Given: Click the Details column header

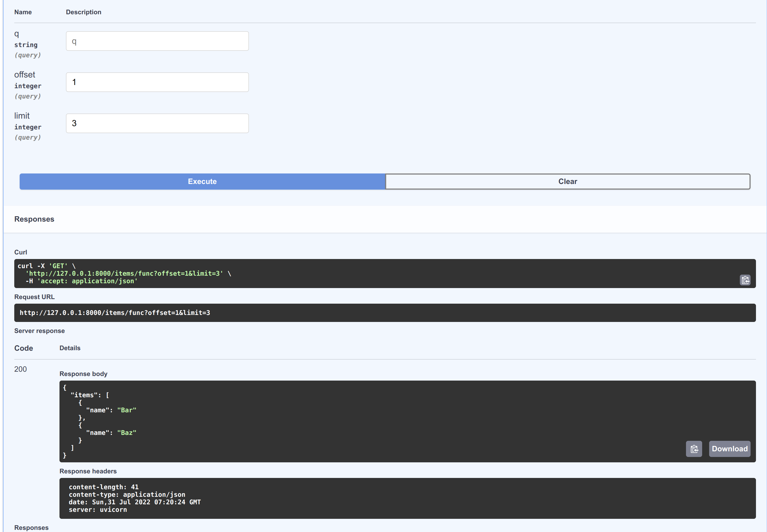Looking at the screenshot, I should tap(70, 348).
